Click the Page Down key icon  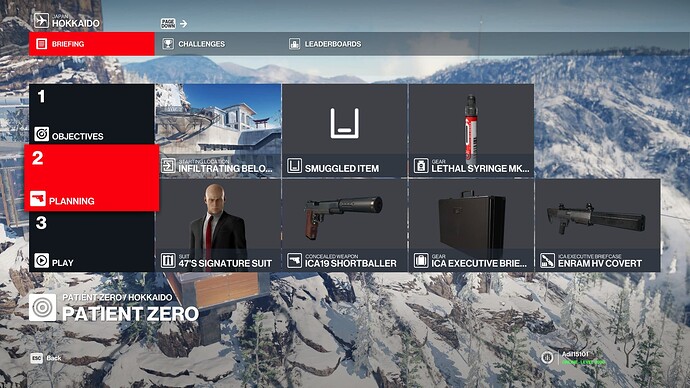(168, 23)
